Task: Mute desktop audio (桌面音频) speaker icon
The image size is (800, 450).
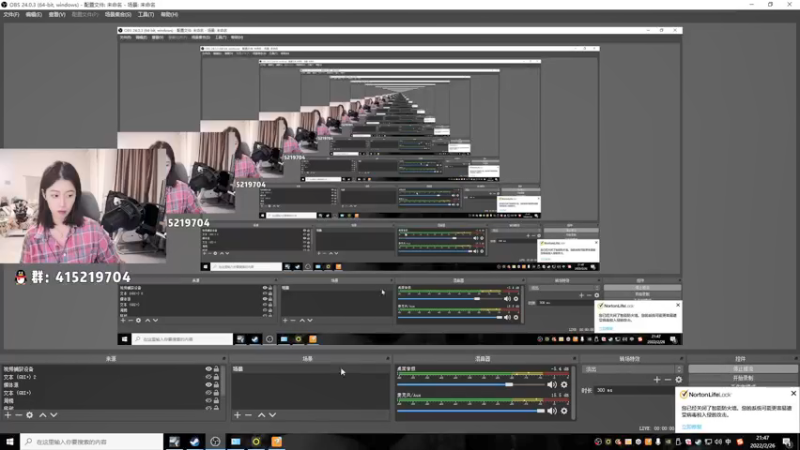Action: pyautogui.click(x=552, y=385)
